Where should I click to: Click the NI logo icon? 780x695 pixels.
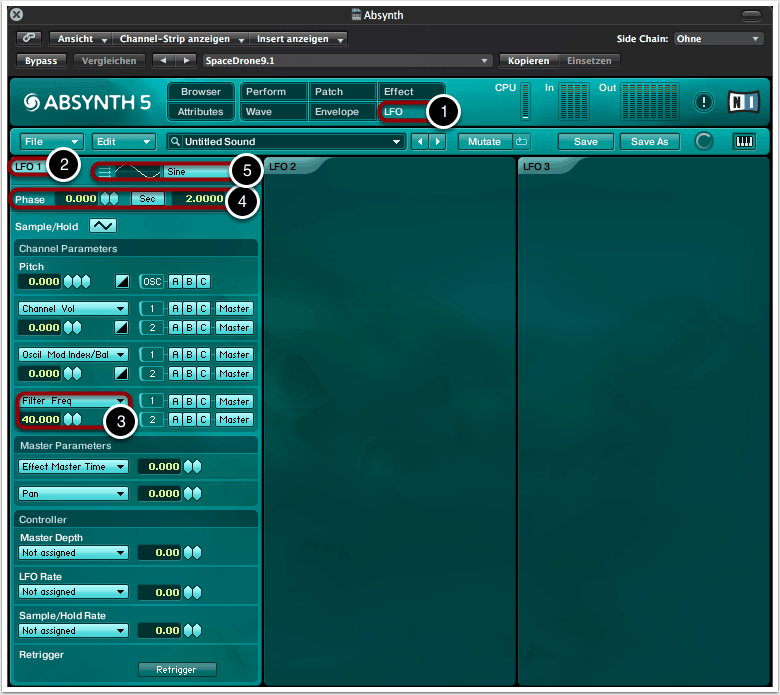(743, 102)
